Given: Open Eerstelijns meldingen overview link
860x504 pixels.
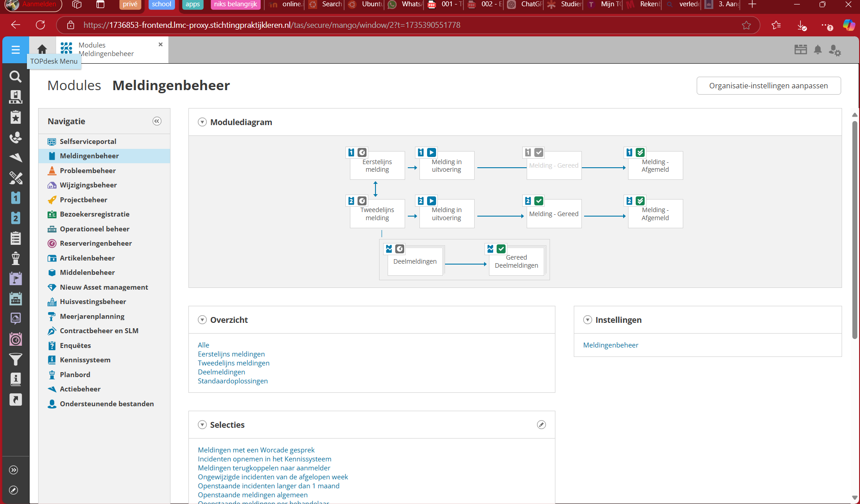Looking at the screenshot, I should pyautogui.click(x=231, y=354).
